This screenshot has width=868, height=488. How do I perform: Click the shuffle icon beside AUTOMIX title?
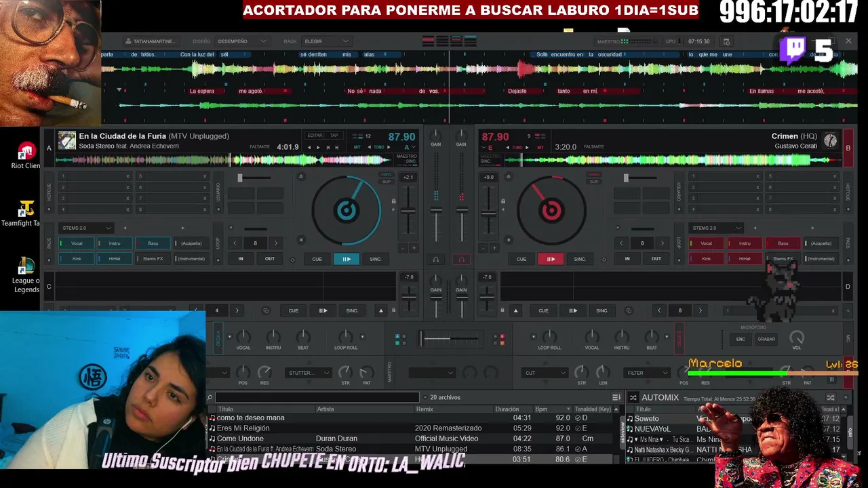pyautogui.click(x=633, y=398)
